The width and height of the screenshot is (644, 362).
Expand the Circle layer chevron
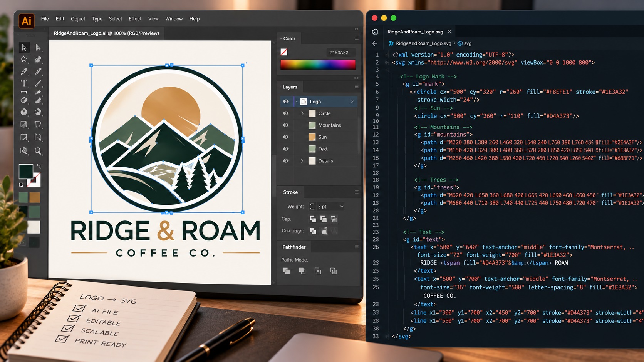302,113
